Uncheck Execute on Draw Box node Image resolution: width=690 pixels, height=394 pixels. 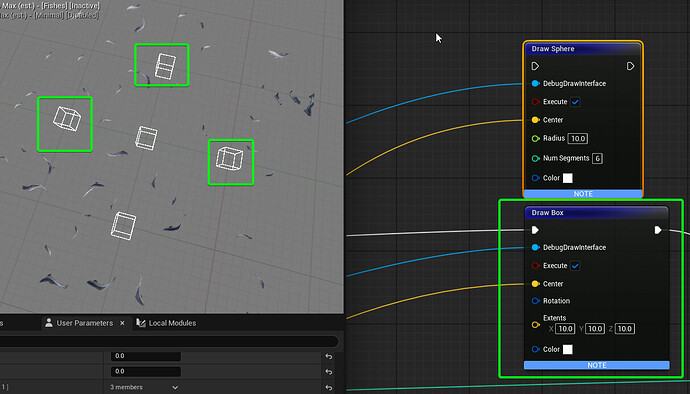(x=575, y=266)
